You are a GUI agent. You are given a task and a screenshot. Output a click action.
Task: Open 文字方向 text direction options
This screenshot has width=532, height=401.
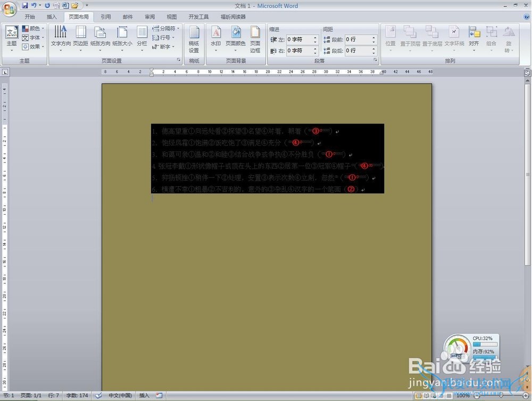(61, 39)
